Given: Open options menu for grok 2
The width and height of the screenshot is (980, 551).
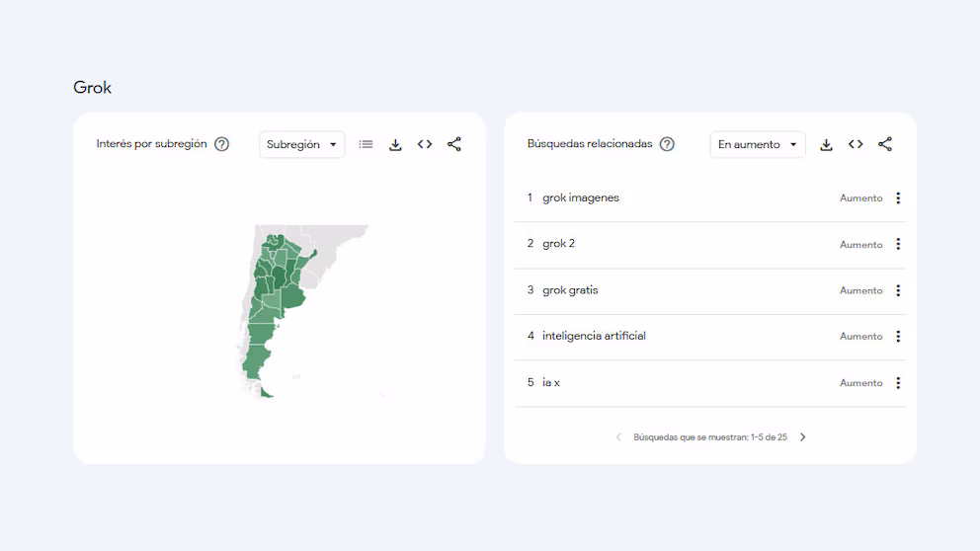Looking at the screenshot, I should click(x=898, y=244).
